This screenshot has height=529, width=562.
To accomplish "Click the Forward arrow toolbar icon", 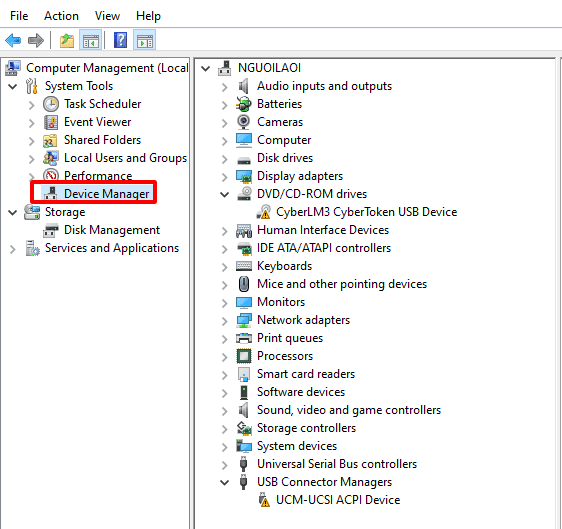I will coord(35,40).
